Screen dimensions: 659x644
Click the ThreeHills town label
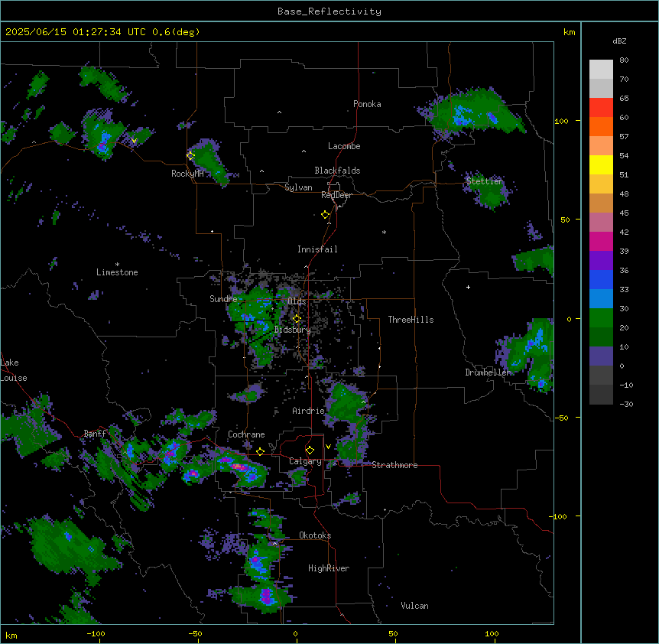(x=411, y=320)
